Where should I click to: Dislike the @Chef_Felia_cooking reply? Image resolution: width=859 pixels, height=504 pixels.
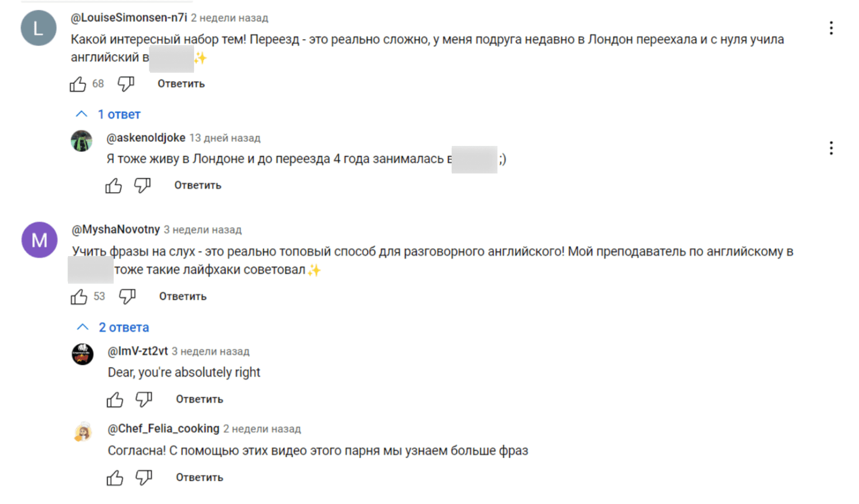[x=144, y=478]
